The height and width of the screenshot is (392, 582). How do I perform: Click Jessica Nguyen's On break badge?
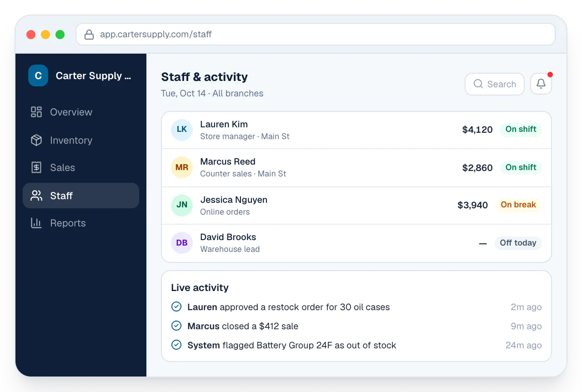(518, 205)
